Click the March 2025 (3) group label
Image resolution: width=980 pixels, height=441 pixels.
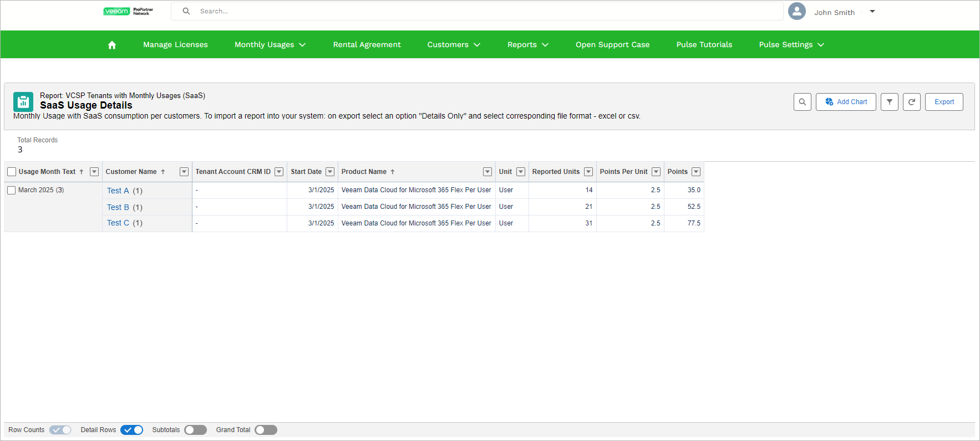coord(41,190)
